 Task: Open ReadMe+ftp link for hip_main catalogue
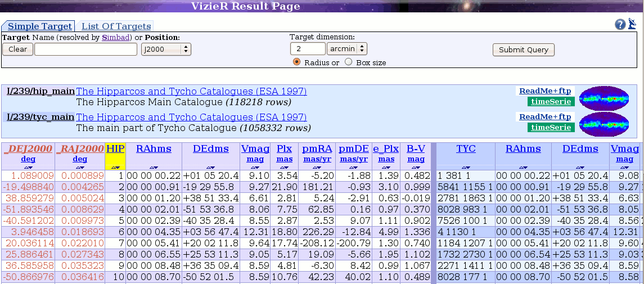pyautogui.click(x=544, y=91)
